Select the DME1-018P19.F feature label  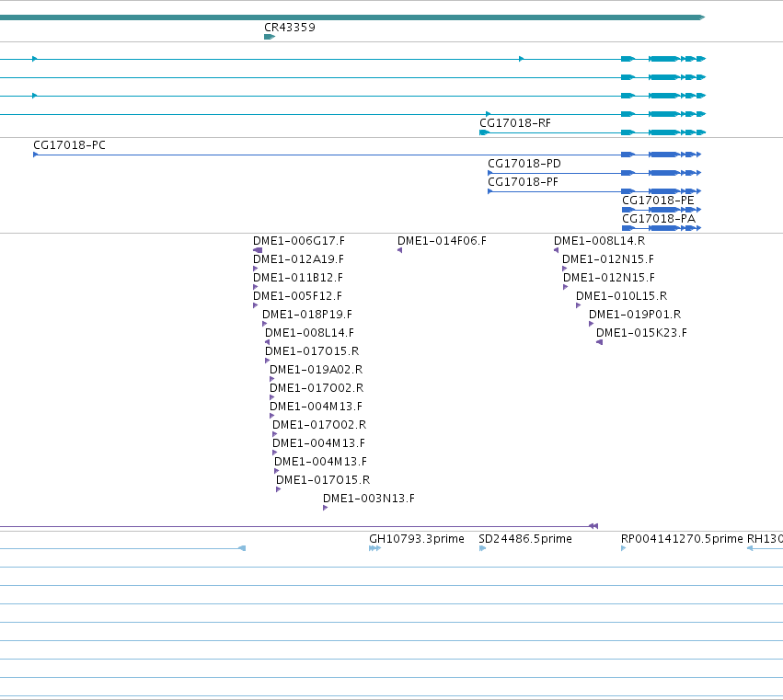[x=306, y=315]
